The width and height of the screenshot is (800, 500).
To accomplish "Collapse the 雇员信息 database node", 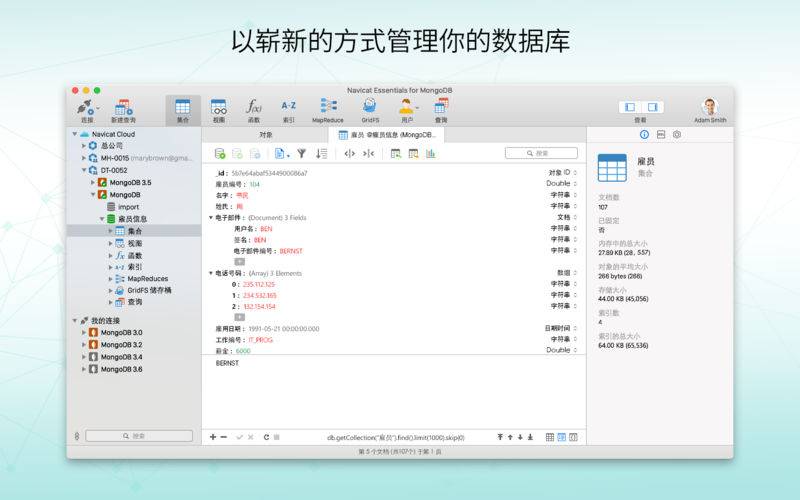I will click(x=102, y=219).
